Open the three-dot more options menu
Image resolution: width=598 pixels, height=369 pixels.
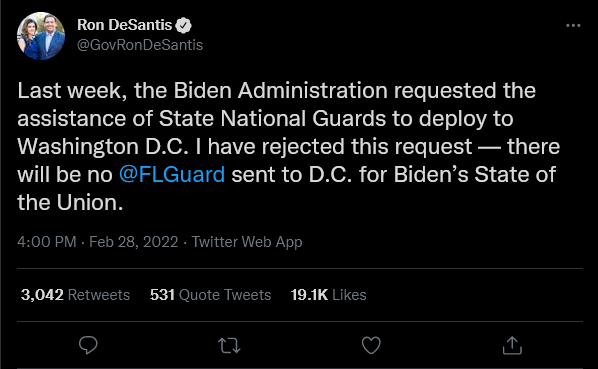[x=573, y=26]
